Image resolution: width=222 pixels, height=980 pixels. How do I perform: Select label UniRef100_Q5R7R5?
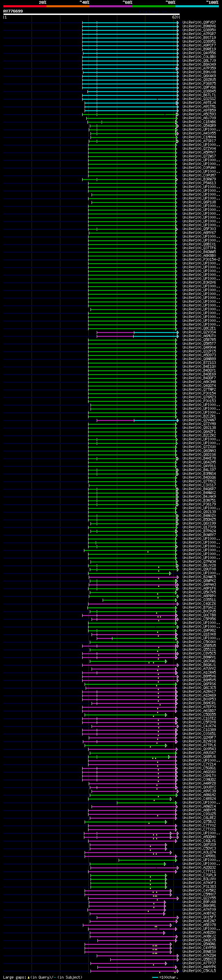(199, 340)
